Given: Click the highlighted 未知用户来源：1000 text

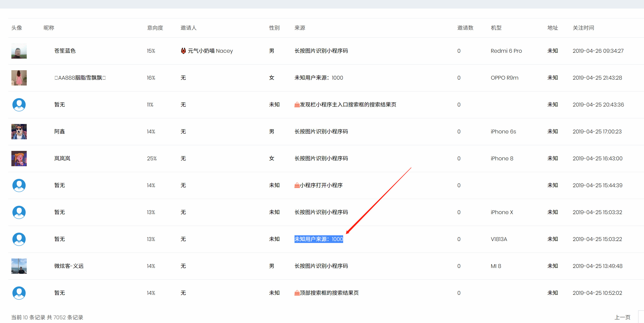Looking at the screenshot, I should point(319,239).
